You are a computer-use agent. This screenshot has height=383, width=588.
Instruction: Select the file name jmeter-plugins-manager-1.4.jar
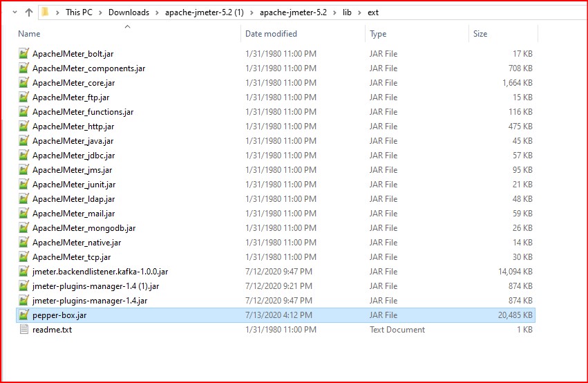pos(90,301)
